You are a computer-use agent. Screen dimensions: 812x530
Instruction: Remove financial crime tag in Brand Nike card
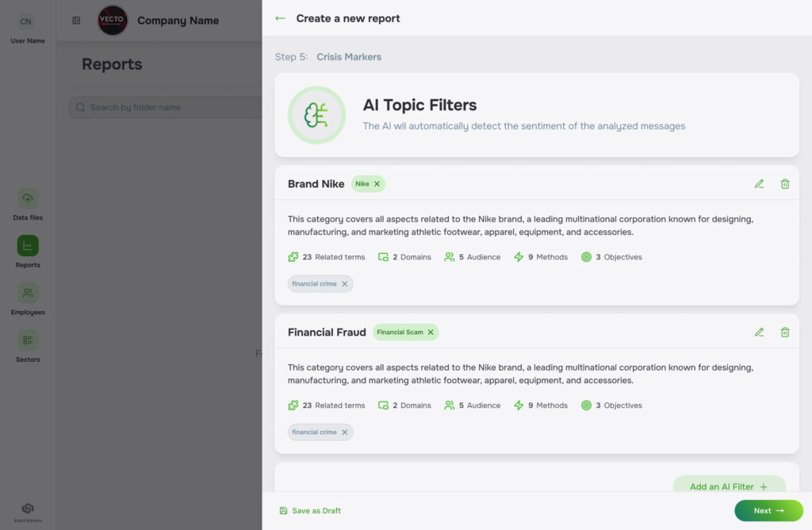tap(344, 284)
